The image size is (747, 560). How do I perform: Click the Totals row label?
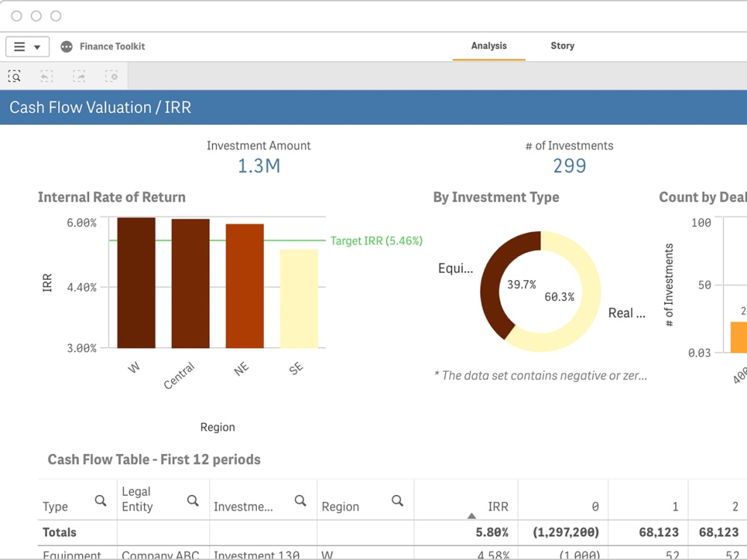tap(60, 532)
